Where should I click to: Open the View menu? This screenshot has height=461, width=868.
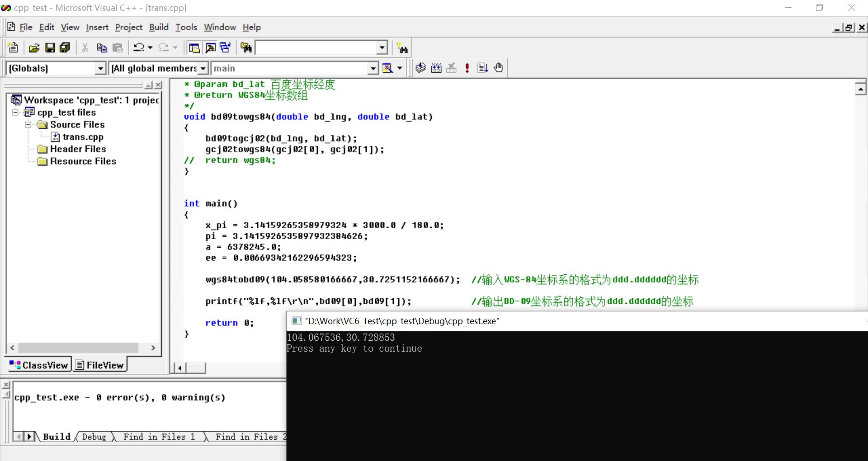(70, 27)
